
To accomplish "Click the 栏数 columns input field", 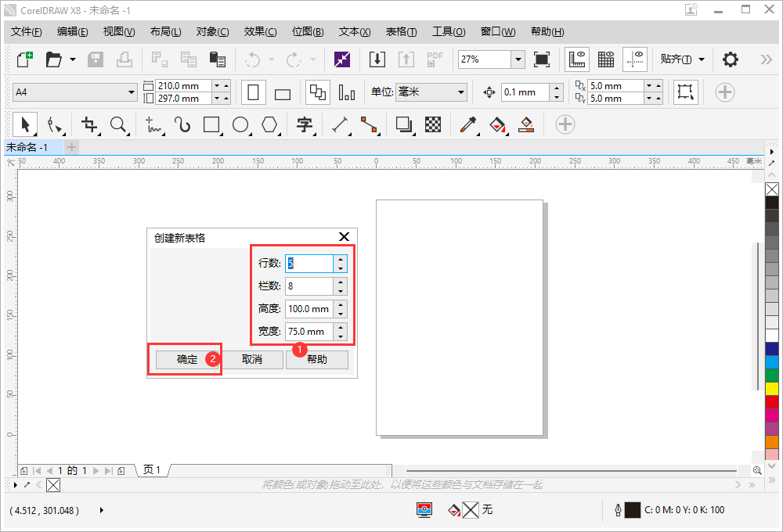I will (309, 286).
